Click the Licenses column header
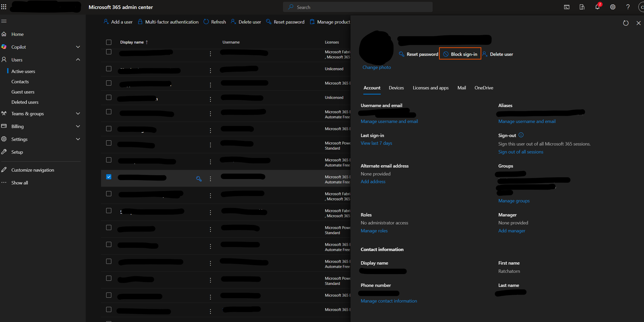The height and width of the screenshot is (322, 644). 332,42
